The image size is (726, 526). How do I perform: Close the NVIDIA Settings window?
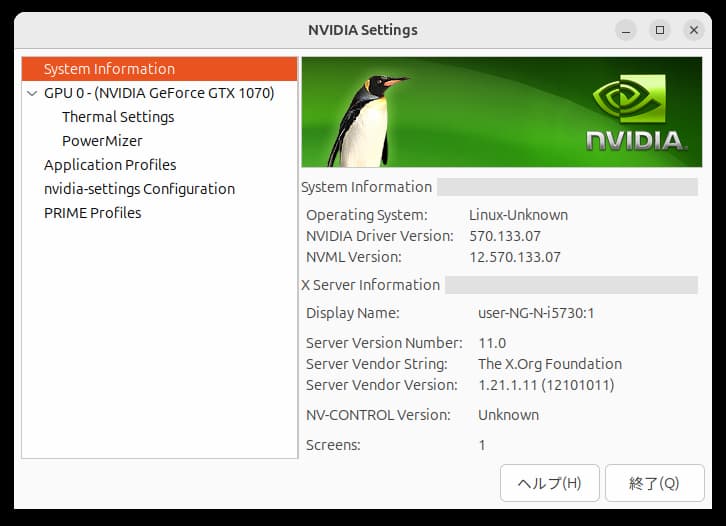click(x=694, y=30)
